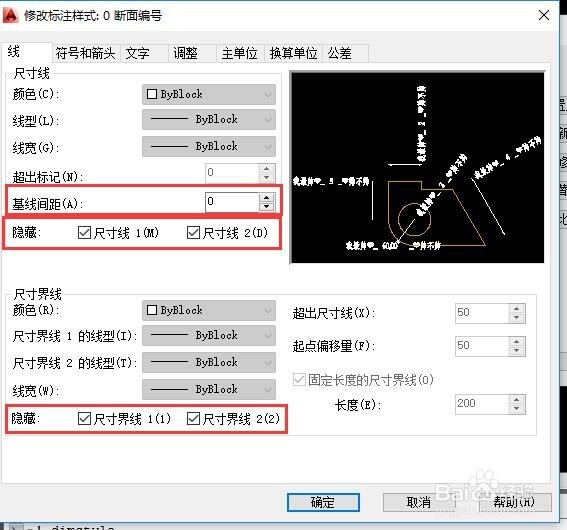Open 尺寸界线 1 的线型(I) dropdown
Image resolution: width=567 pixels, height=530 pixels.
[209, 335]
